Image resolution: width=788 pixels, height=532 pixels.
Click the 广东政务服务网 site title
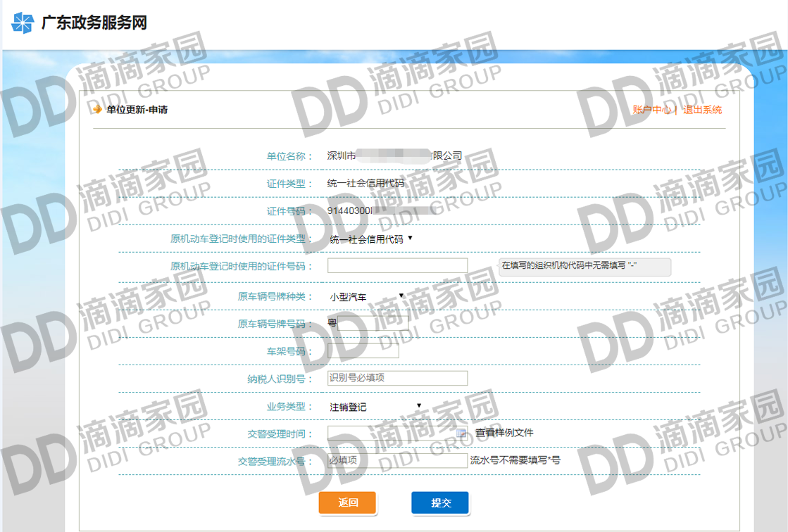94,23
